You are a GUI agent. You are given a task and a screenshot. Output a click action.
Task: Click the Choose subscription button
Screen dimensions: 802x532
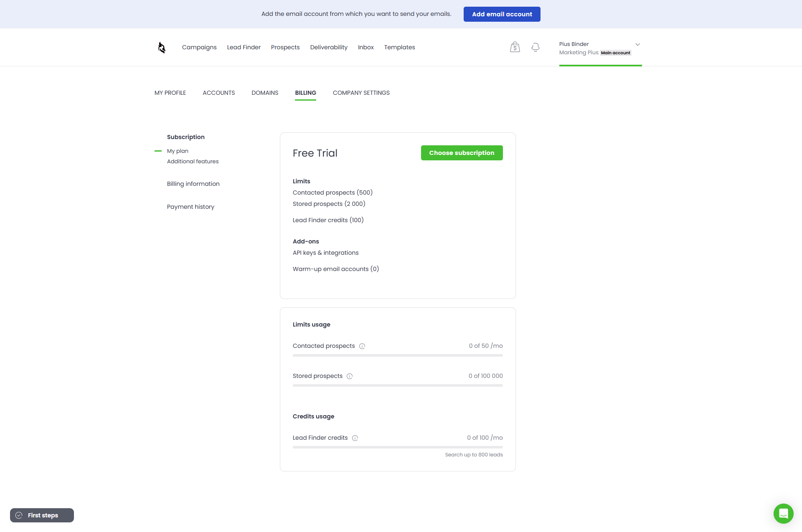(462, 153)
